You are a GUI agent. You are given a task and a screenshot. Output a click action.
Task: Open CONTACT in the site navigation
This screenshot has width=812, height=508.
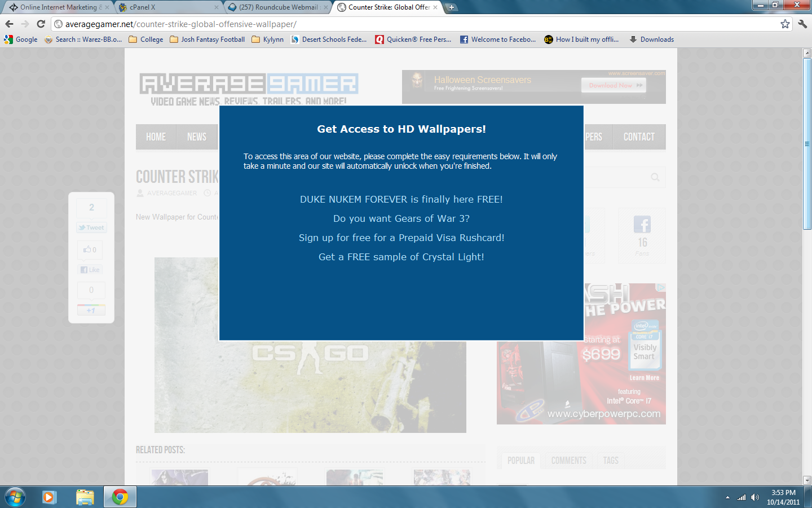639,137
